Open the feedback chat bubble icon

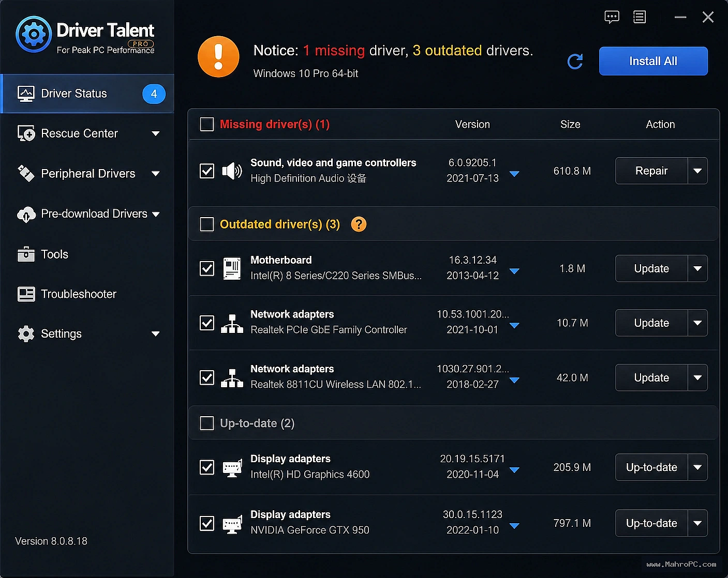612,17
